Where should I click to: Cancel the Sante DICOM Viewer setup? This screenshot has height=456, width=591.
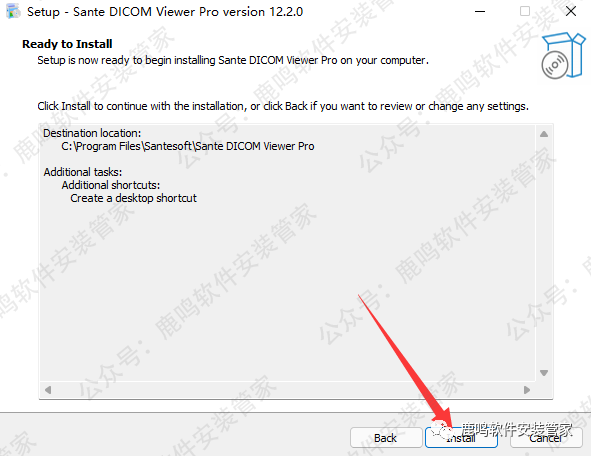545,438
